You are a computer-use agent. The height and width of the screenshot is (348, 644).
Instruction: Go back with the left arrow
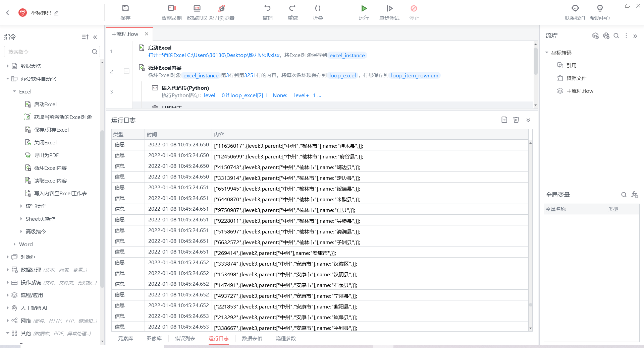(8, 13)
